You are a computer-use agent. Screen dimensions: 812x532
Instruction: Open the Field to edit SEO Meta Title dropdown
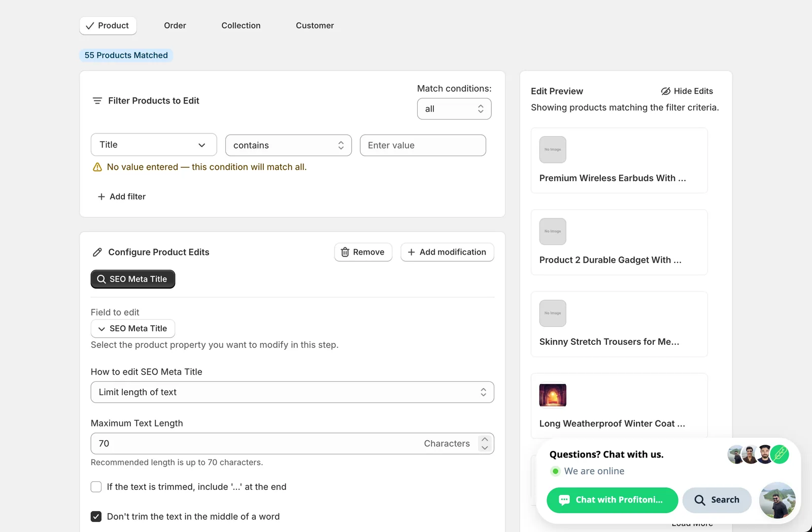(133, 329)
